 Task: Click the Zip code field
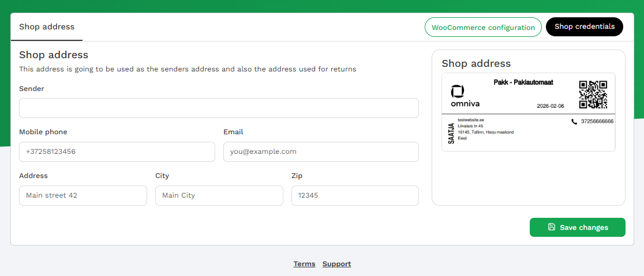(355, 195)
